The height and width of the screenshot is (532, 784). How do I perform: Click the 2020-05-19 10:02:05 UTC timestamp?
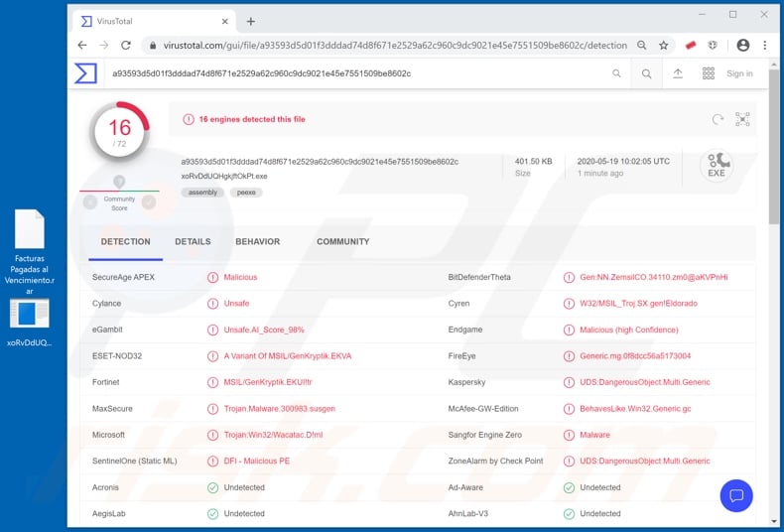click(623, 162)
